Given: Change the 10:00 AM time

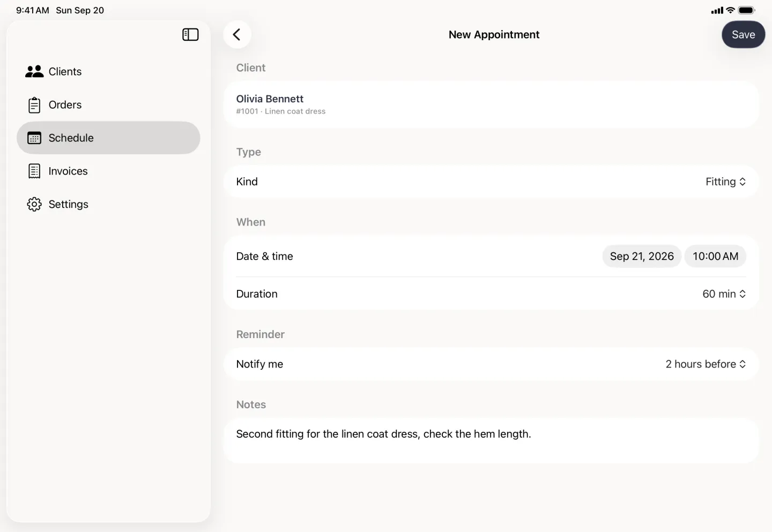Looking at the screenshot, I should 715,257.
